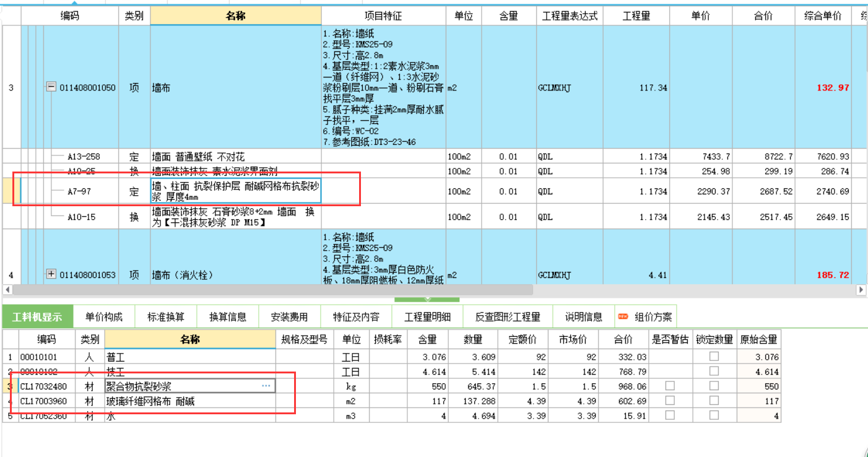Open the 单价构成 tab
The height and width of the screenshot is (457, 868).
[x=104, y=316]
